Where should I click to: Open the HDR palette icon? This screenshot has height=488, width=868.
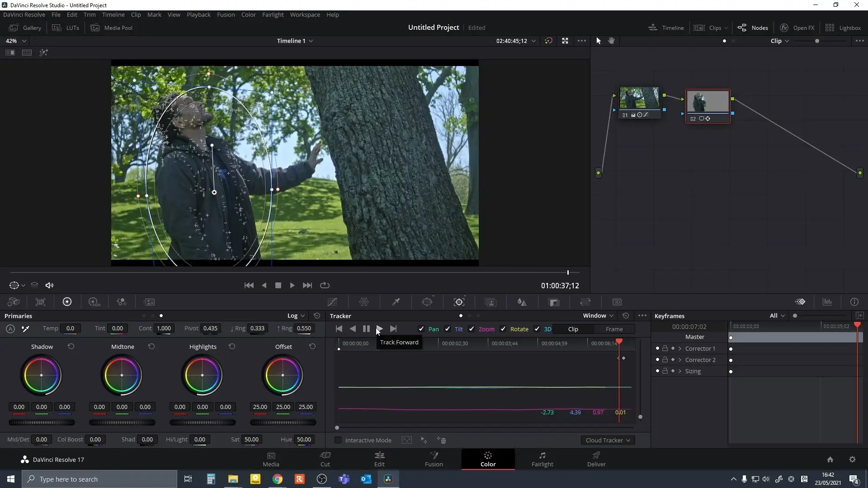(94, 302)
